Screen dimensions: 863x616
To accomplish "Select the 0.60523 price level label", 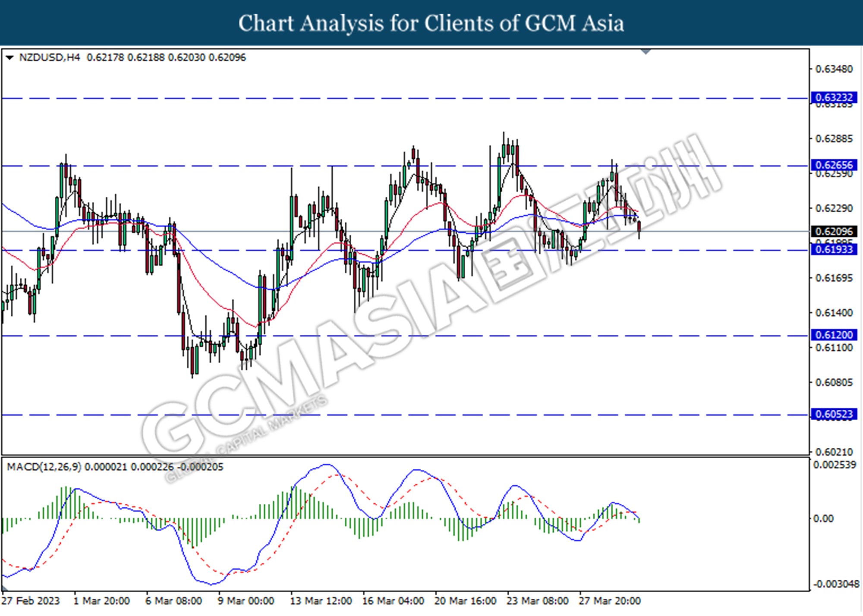I will click(834, 414).
